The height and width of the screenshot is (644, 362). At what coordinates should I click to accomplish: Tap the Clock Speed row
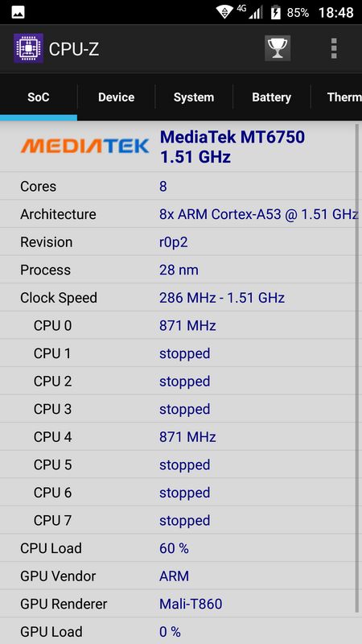pos(179,298)
